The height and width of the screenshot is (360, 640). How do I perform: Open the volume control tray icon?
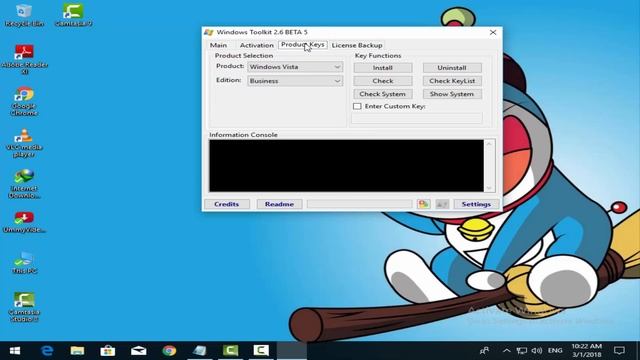point(537,351)
